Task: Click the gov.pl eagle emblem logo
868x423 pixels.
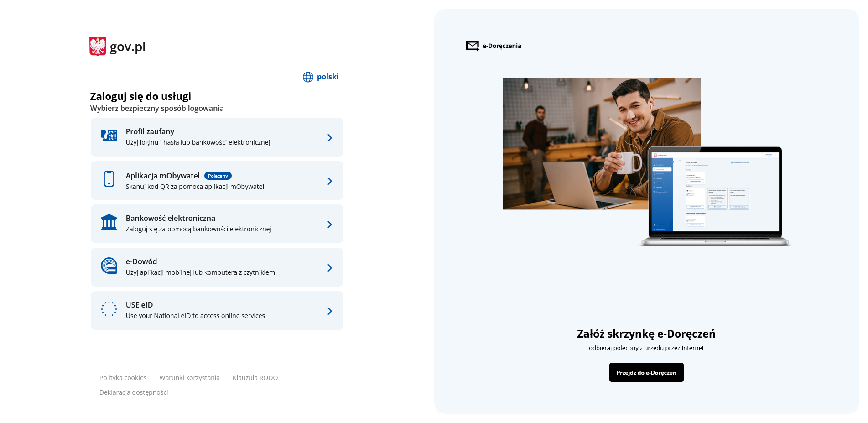Action: click(x=98, y=46)
